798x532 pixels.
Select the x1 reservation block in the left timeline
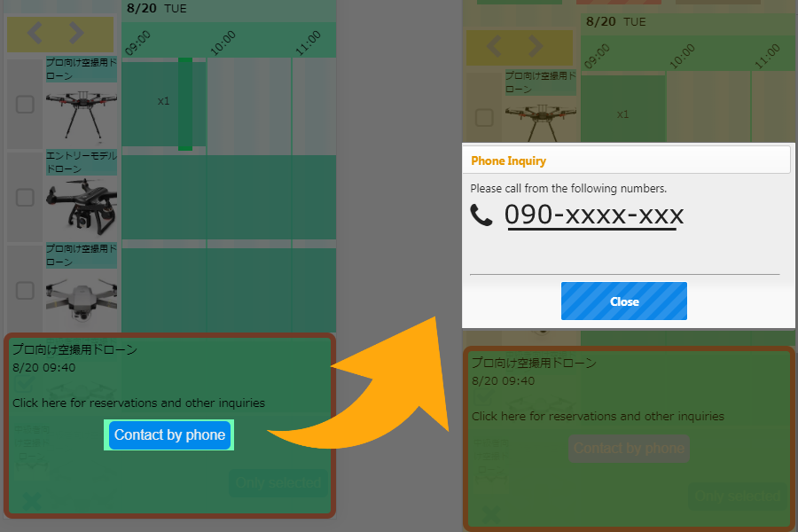pyautogui.click(x=163, y=101)
